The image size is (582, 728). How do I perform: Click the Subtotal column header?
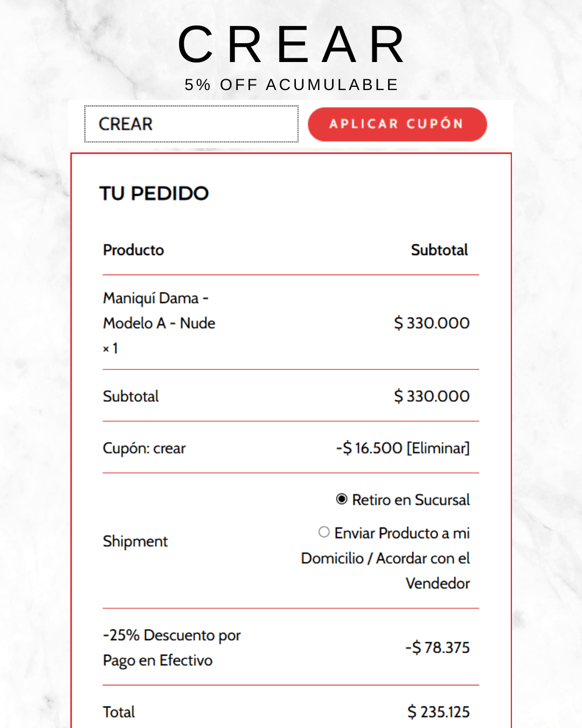tap(439, 250)
